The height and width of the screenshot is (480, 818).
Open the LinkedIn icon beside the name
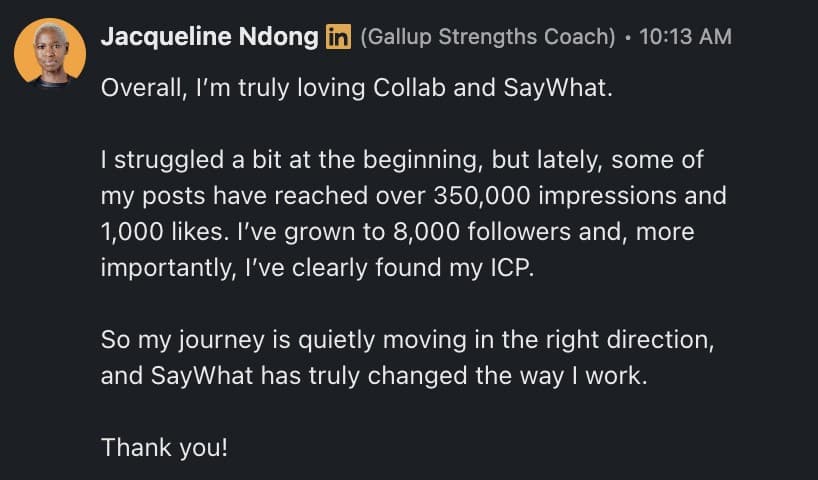pyautogui.click(x=337, y=38)
